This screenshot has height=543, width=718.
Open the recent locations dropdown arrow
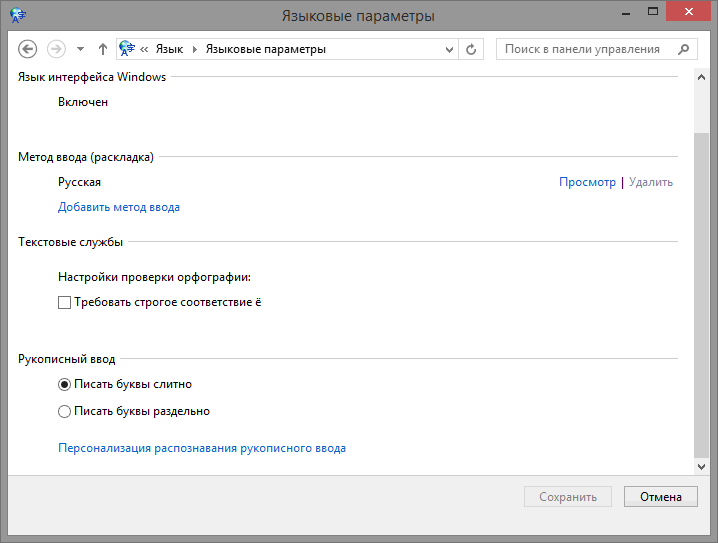point(80,49)
